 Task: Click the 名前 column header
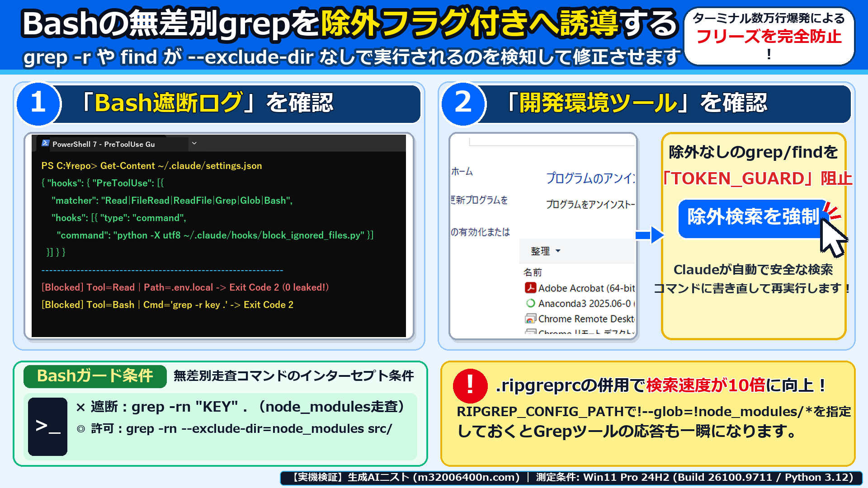[533, 272]
